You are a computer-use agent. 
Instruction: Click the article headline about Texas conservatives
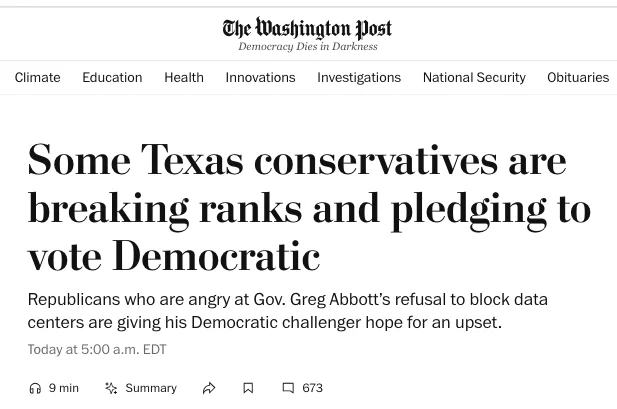point(309,208)
